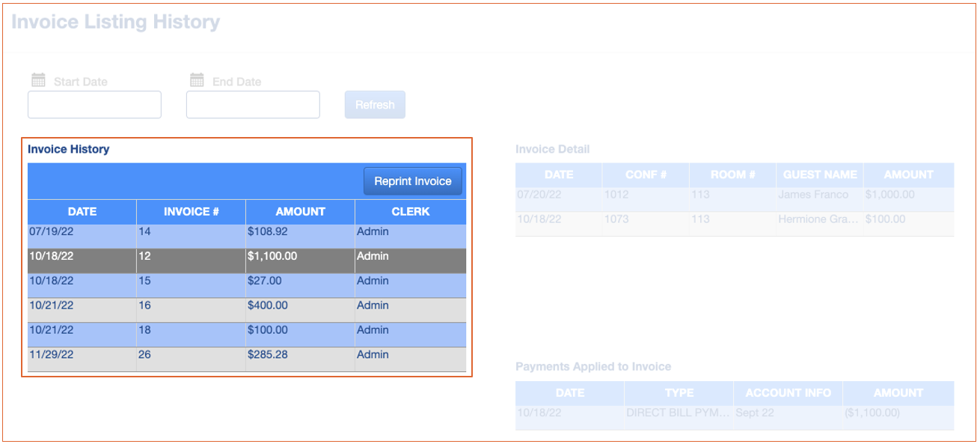Image resolution: width=980 pixels, height=444 pixels.
Task: Select invoice 16 row for $400.00
Action: [247, 306]
